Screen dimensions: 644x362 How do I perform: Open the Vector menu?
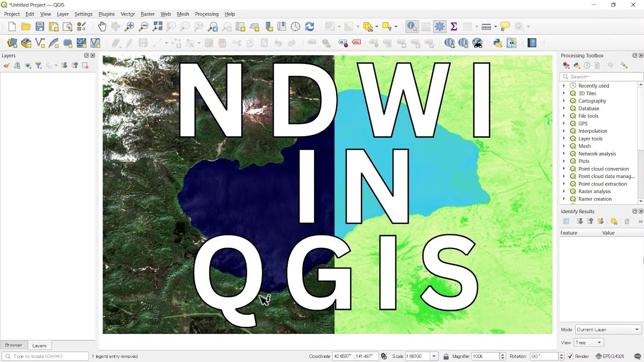128,14
